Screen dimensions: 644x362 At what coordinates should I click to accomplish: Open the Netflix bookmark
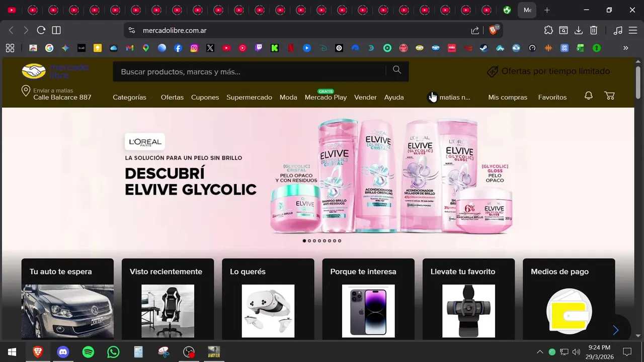pyautogui.click(x=291, y=48)
